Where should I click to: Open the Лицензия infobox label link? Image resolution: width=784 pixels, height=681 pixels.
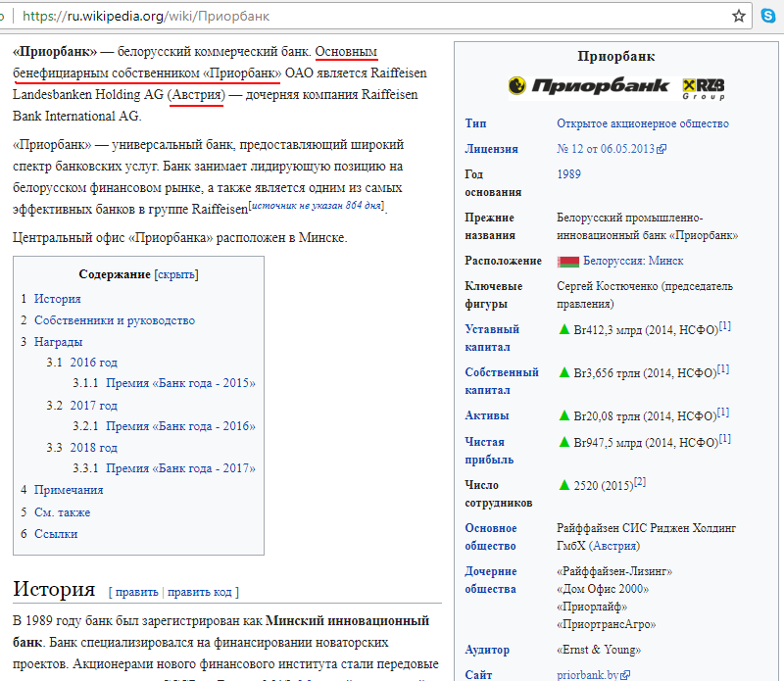coord(491,149)
